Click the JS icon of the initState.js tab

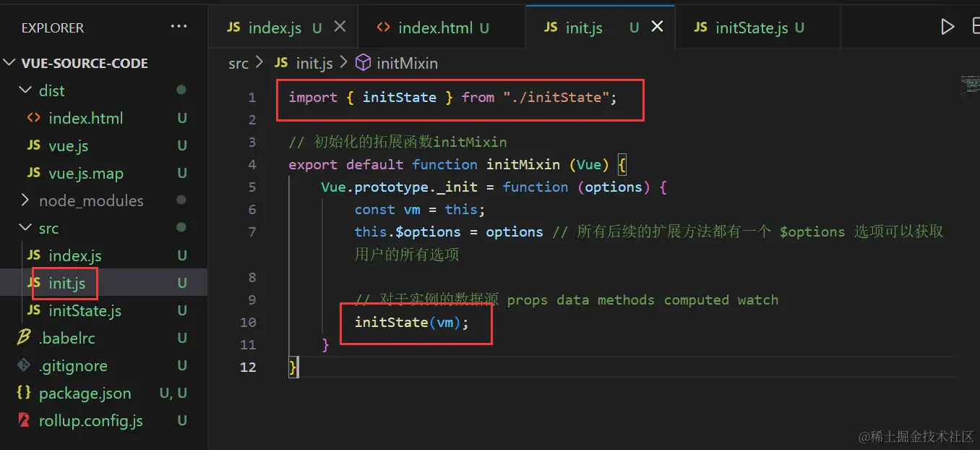tap(700, 27)
